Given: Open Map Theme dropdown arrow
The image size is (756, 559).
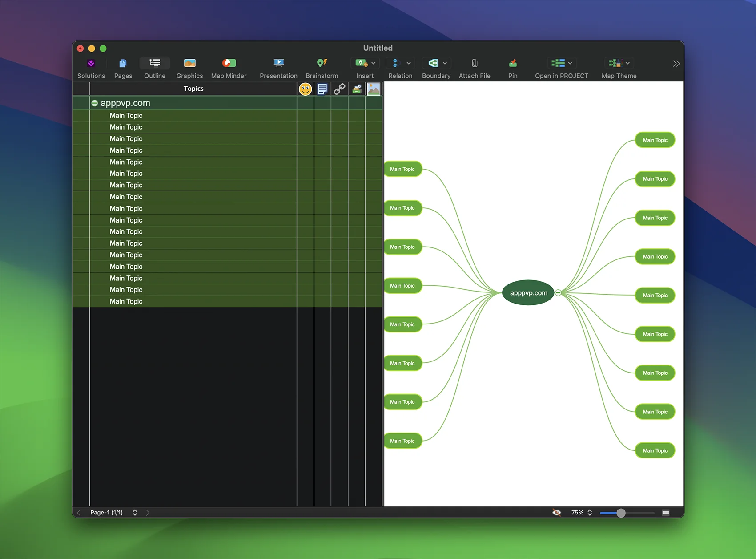Looking at the screenshot, I should 627,63.
